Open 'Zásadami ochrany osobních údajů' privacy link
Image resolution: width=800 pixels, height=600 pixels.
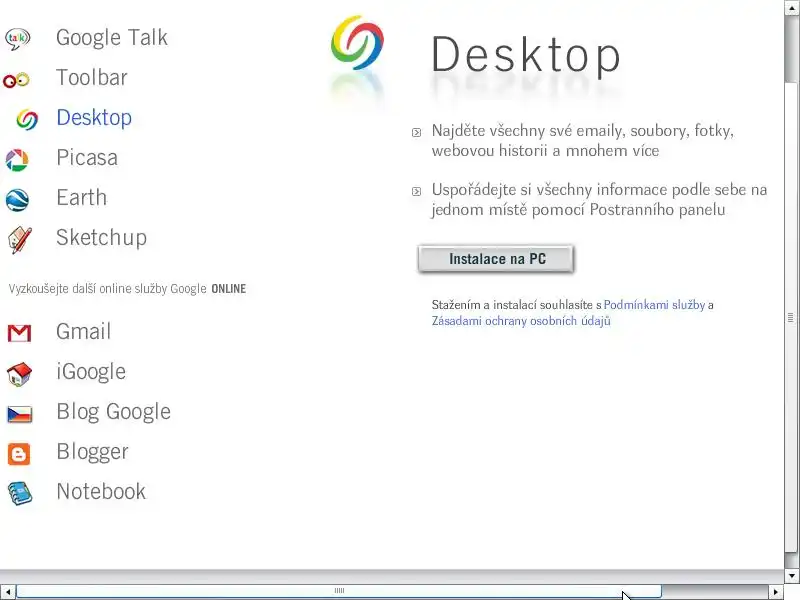pos(521,321)
